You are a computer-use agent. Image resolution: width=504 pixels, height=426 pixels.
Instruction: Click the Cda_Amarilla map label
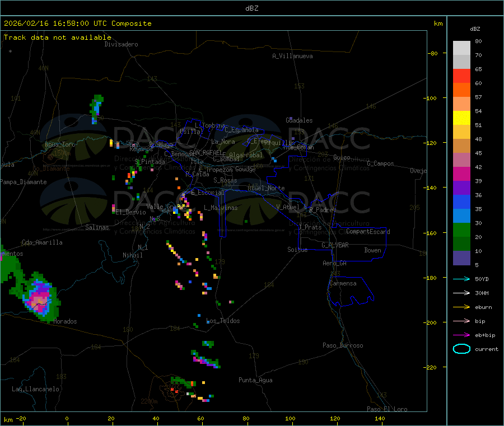42,242
